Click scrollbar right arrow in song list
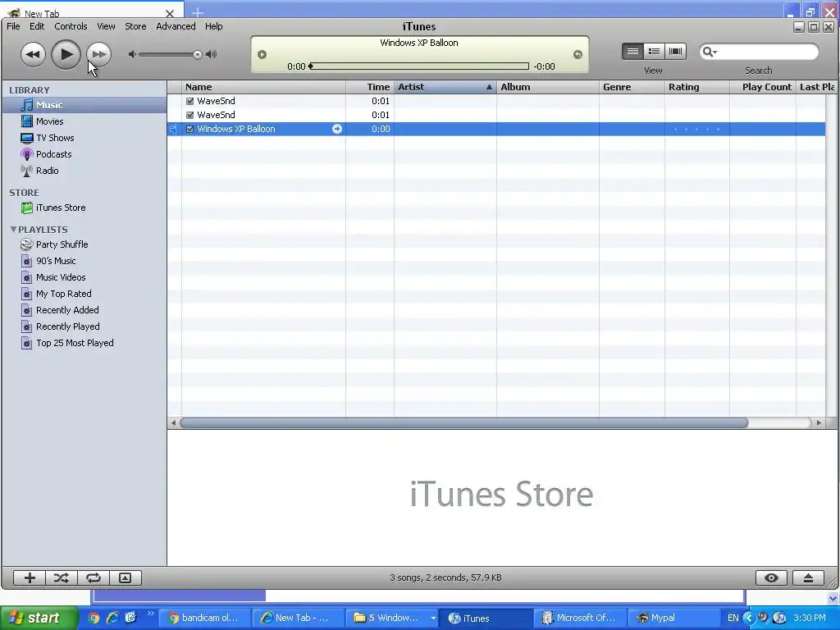This screenshot has width=840, height=630. 819,422
